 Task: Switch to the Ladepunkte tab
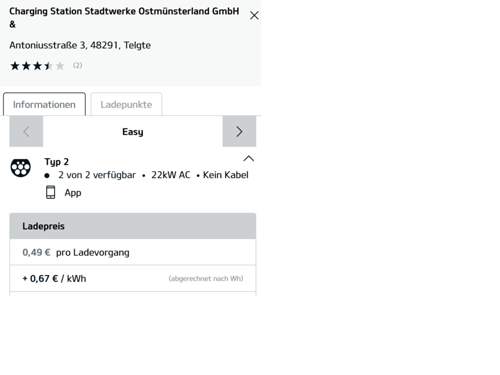pos(126,104)
